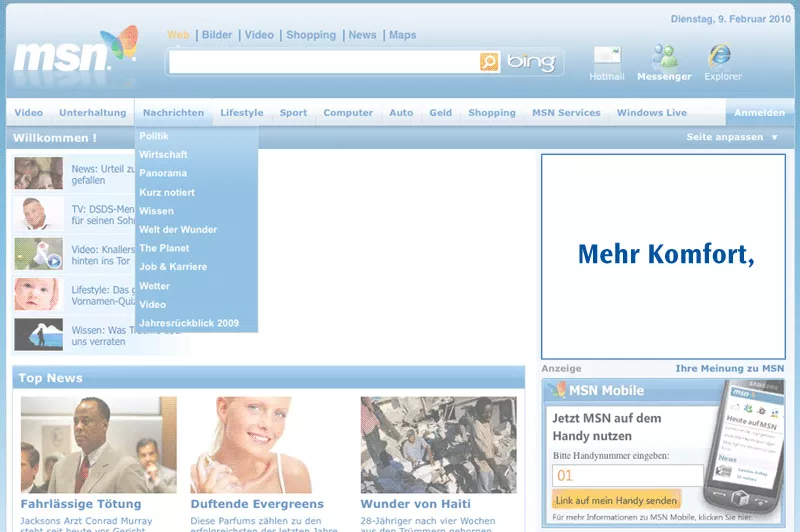Open the Fahrlässige Tötung headline
Image resolution: width=800 pixels, height=532 pixels.
(81, 504)
